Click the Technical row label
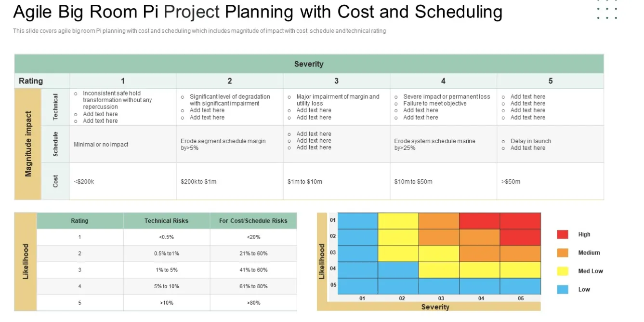The image size is (644, 322). pos(55,107)
